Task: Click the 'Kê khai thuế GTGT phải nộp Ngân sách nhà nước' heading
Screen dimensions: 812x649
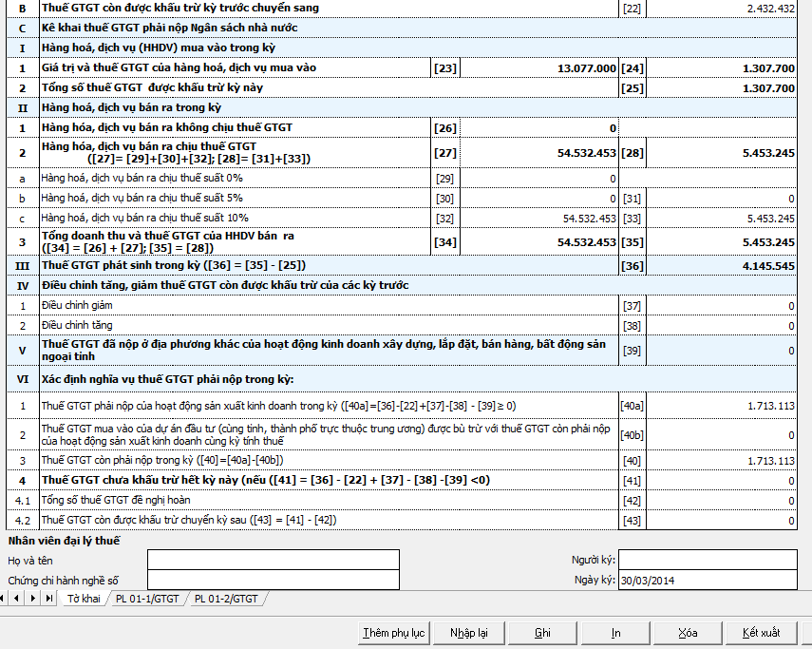Action: pyautogui.click(x=169, y=28)
